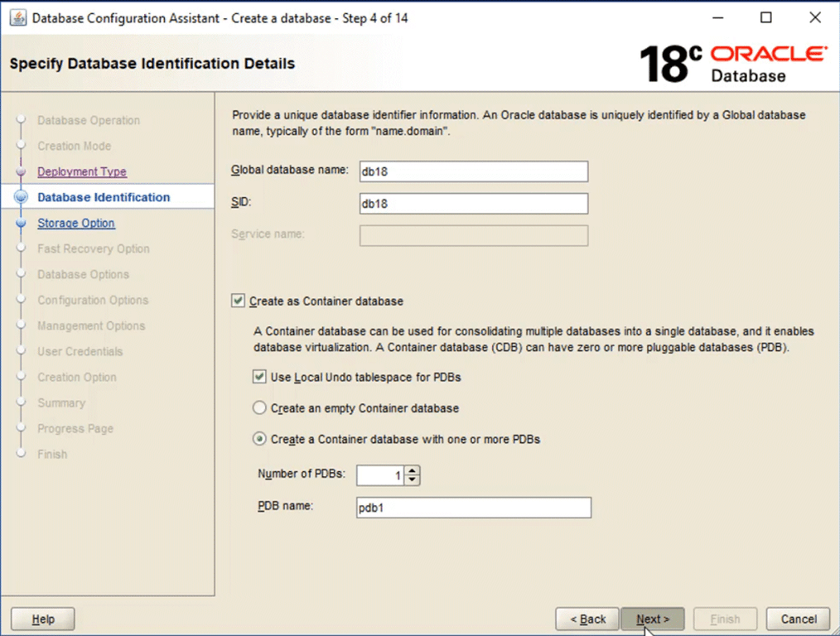Viewport: 840px width, 636px height.
Task: Decrease Number of PDBs with down arrow
Action: 412,479
